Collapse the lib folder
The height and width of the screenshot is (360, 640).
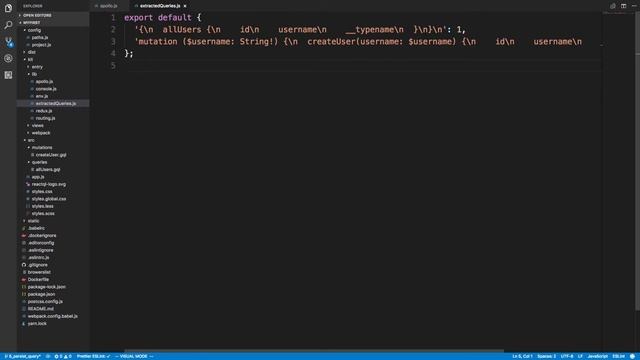pos(34,74)
